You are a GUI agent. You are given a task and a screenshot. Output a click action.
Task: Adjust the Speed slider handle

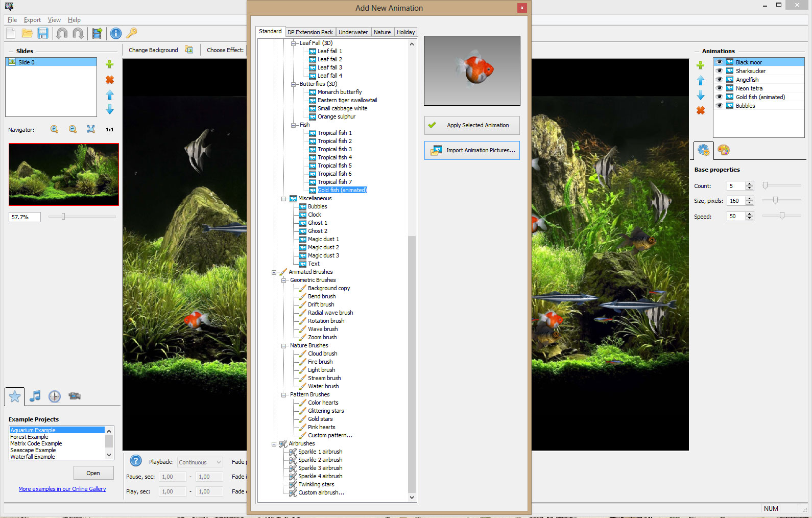[x=781, y=216]
